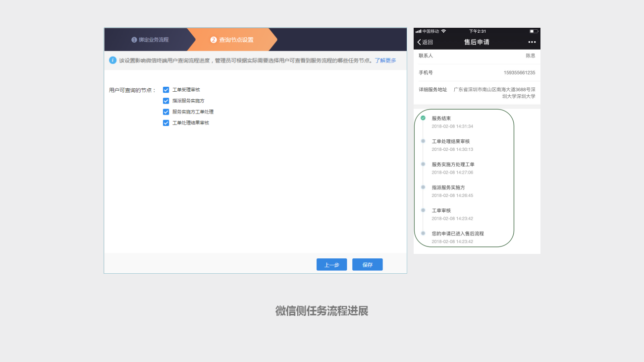644x362 pixels.
Task: Click the 手机号 label on phone
Action: 426,73
